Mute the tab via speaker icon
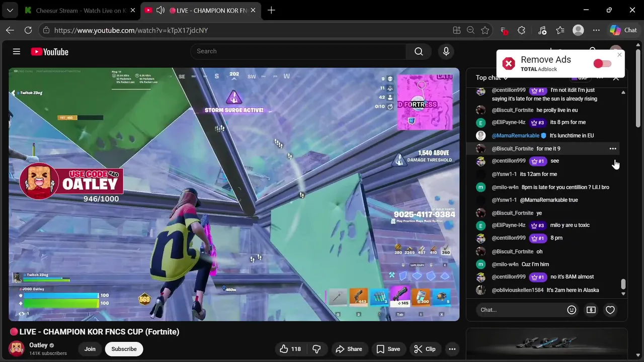 160,10
